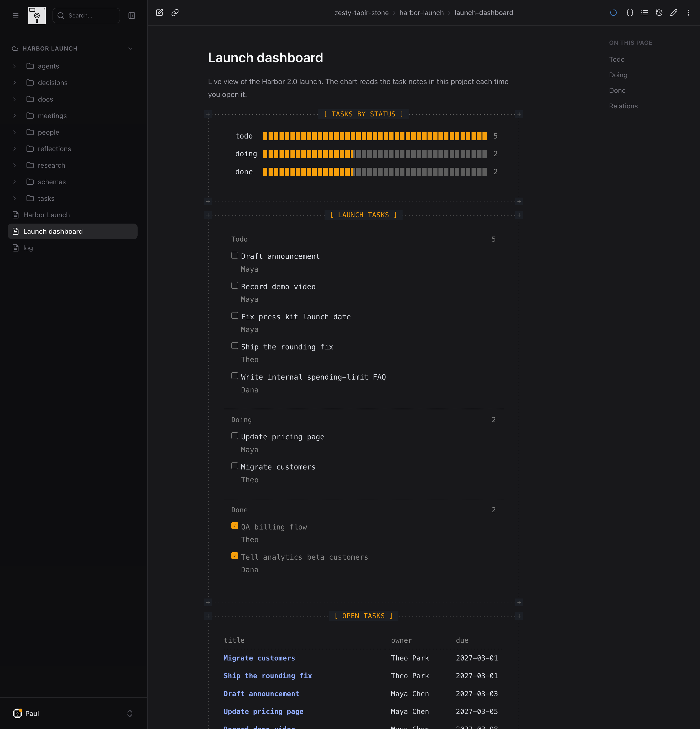The width and height of the screenshot is (700, 729).
Task: Go to zesty-tapir-stone in breadcrumb
Action: click(361, 13)
